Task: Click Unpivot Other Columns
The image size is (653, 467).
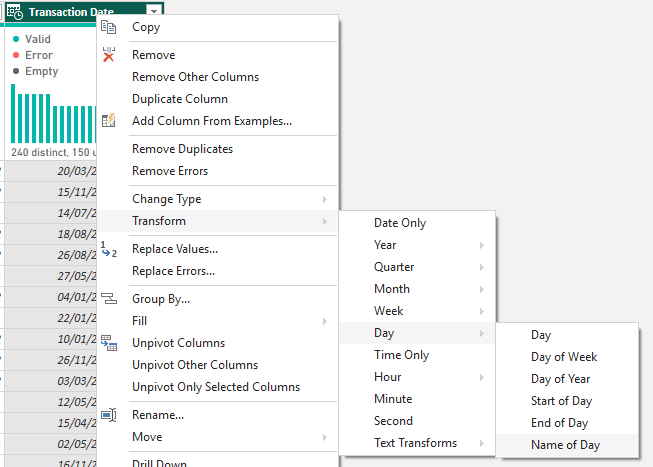Action: pyautogui.click(x=195, y=365)
